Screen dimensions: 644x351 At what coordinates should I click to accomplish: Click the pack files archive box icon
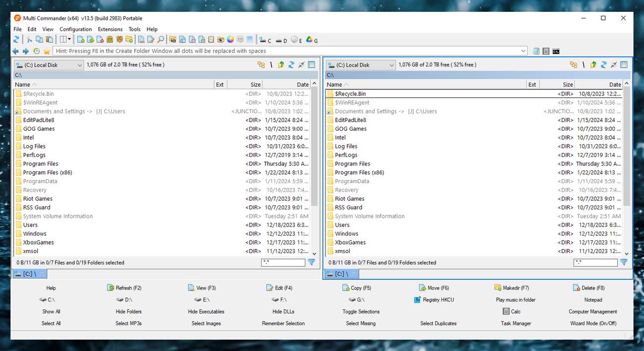click(110, 40)
